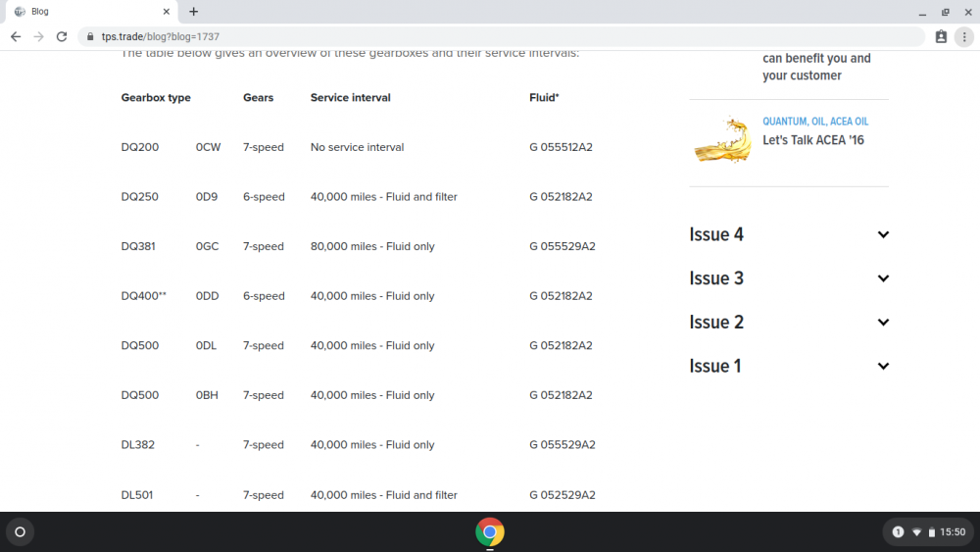Click the fluid code G 052529A2
The width and height of the screenshot is (980, 552).
(563, 494)
